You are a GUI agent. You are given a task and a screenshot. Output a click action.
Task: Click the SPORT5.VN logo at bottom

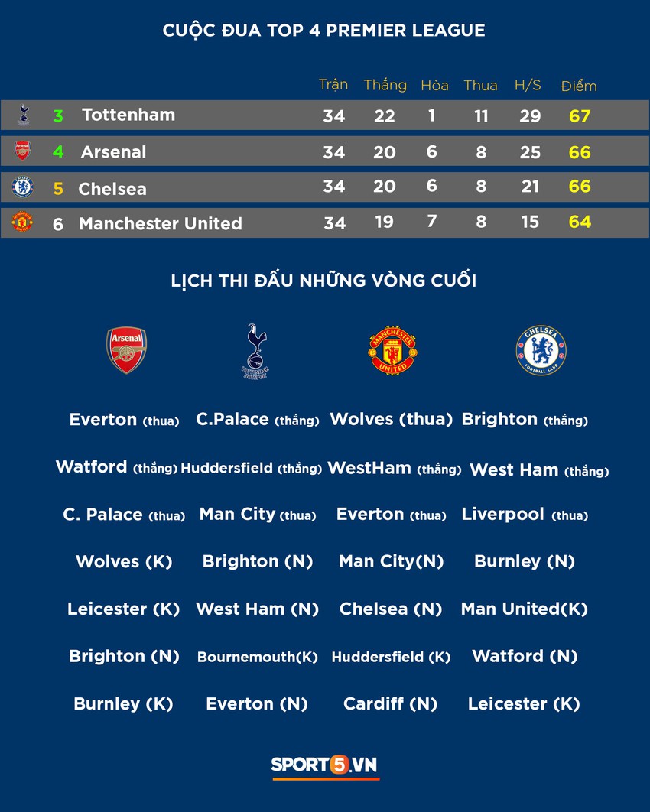pyautogui.click(x=325, y=765)
